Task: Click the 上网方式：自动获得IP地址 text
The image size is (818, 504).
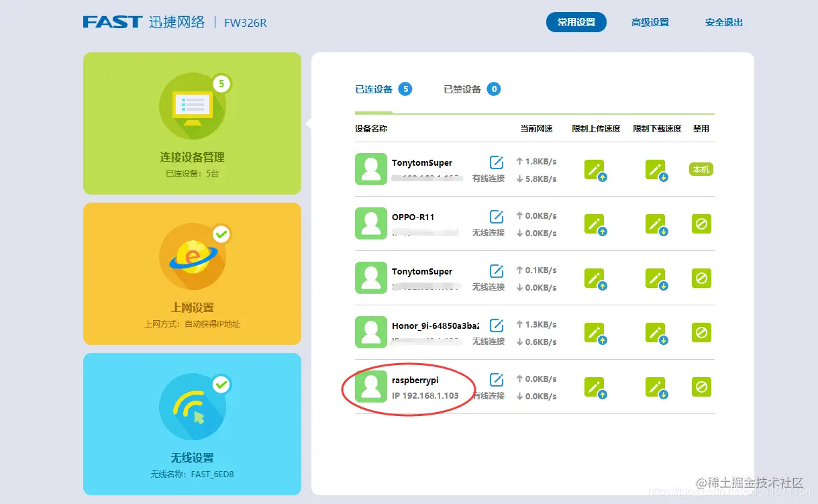Action: [192, 324]
